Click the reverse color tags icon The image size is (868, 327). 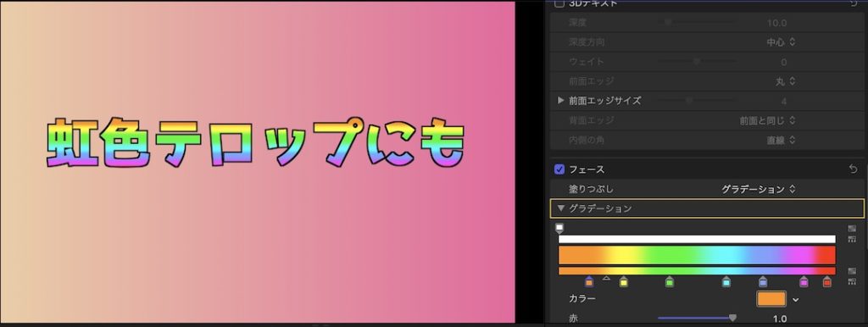[852, 271]
